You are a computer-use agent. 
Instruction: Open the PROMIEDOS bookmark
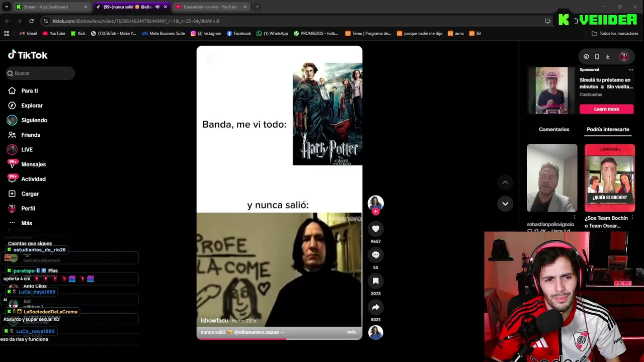pos(316,34)
